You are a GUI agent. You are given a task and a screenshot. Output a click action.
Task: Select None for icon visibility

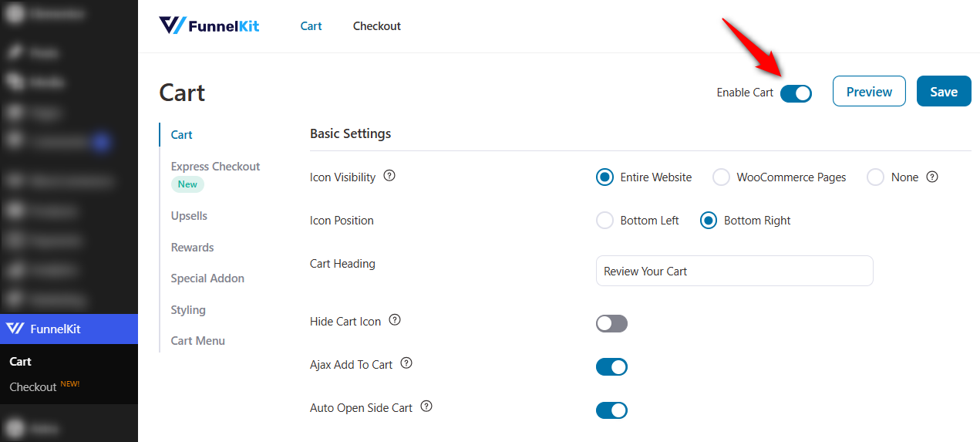pyautogui.click(x=875, y=177)
